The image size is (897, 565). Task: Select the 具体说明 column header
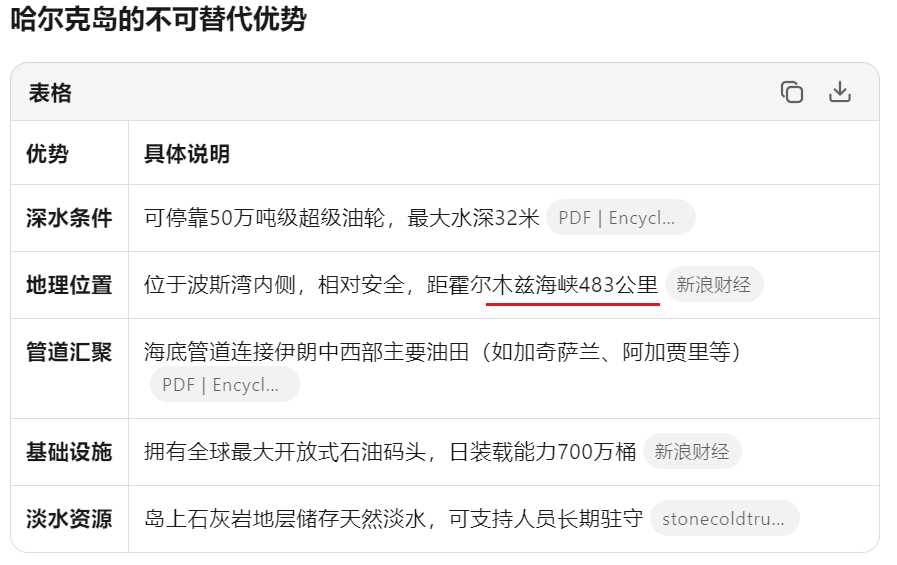pos(186,154)
